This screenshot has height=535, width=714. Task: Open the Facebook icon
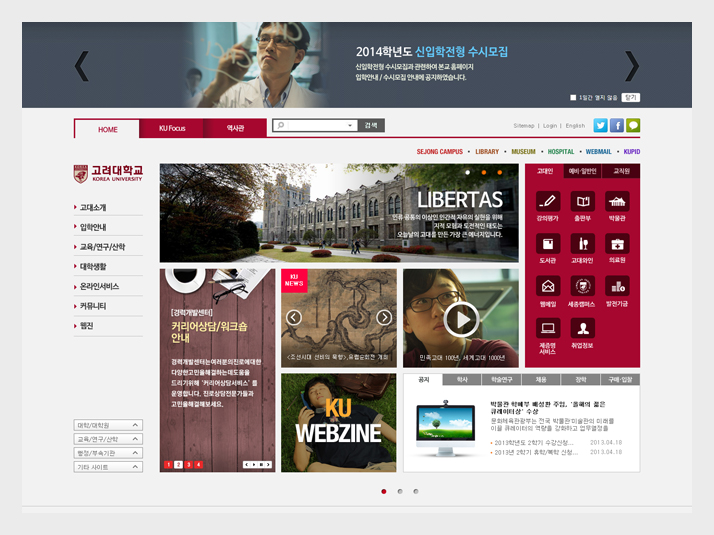(x=617, y=125)
